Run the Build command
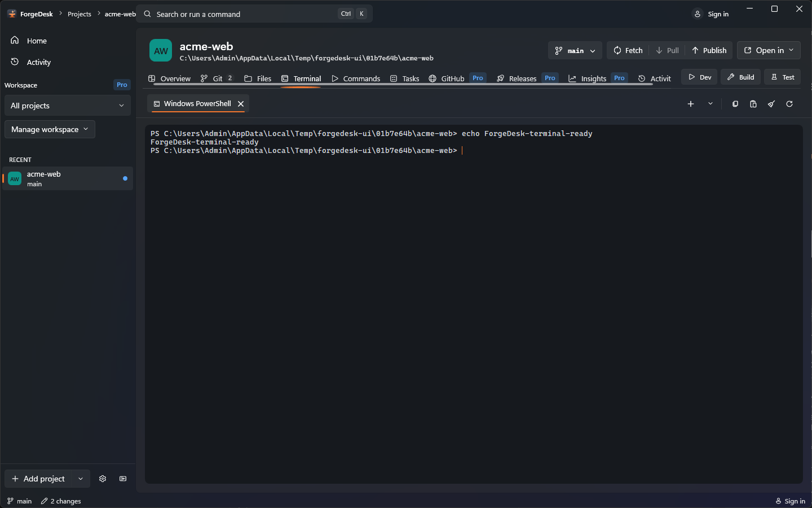 pyautogui.click(x=741, y=77)
